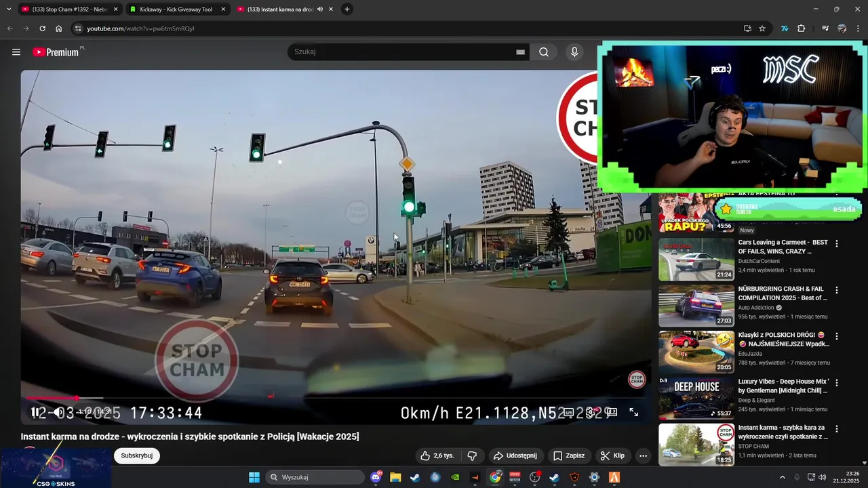Screen dimensions: 868x488
Task: Open Klasyki z Polskich Dróg thumbnail
Action: click(696, 352)
